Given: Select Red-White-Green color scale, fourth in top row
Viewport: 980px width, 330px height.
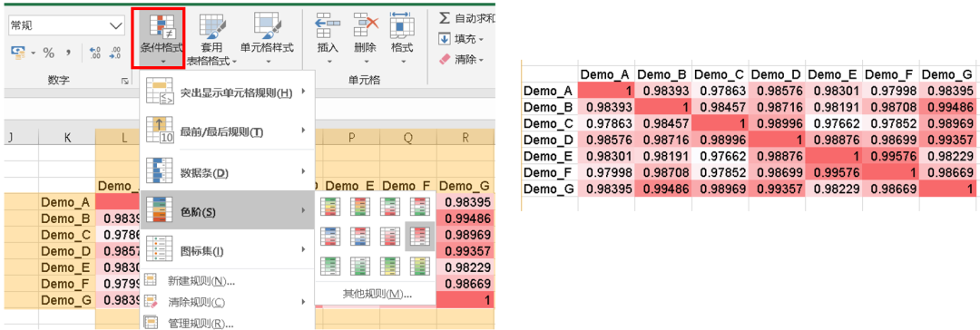Looking at the screenshot, I should coord(418,207).
